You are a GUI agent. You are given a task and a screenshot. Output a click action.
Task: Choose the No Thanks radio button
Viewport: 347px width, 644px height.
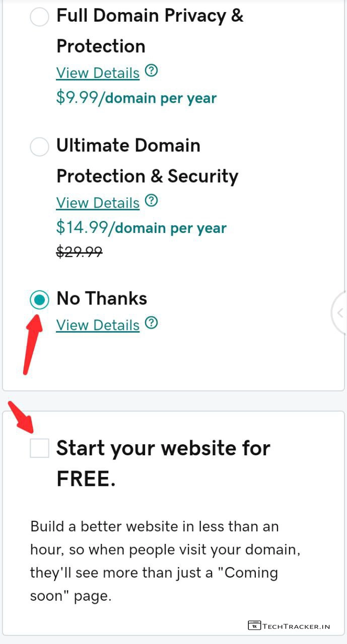coord(39,300)
